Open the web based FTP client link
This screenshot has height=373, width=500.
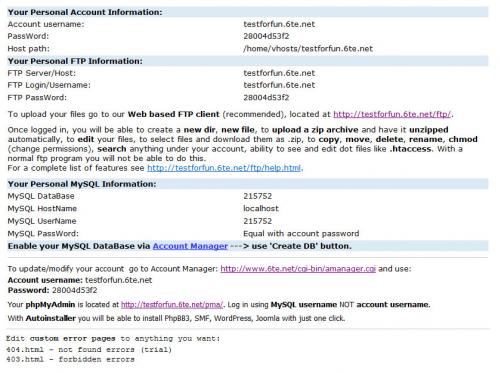tap(392, 114)
